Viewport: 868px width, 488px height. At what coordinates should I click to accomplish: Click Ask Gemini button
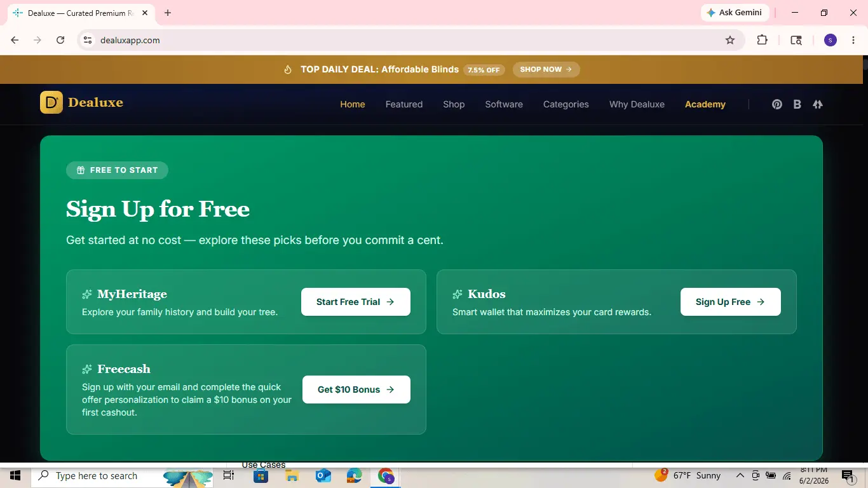pos(735,13)
